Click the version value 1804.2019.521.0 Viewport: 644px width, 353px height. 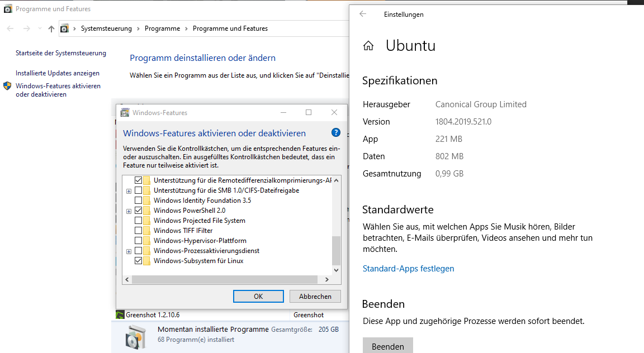[463, 122]
